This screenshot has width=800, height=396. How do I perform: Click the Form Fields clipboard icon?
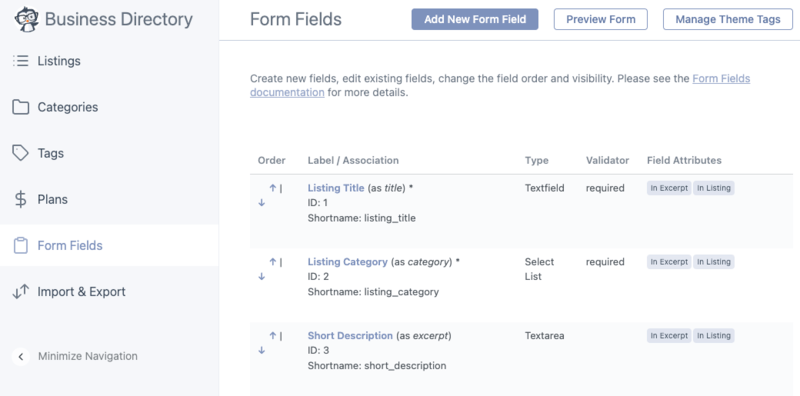20,245
